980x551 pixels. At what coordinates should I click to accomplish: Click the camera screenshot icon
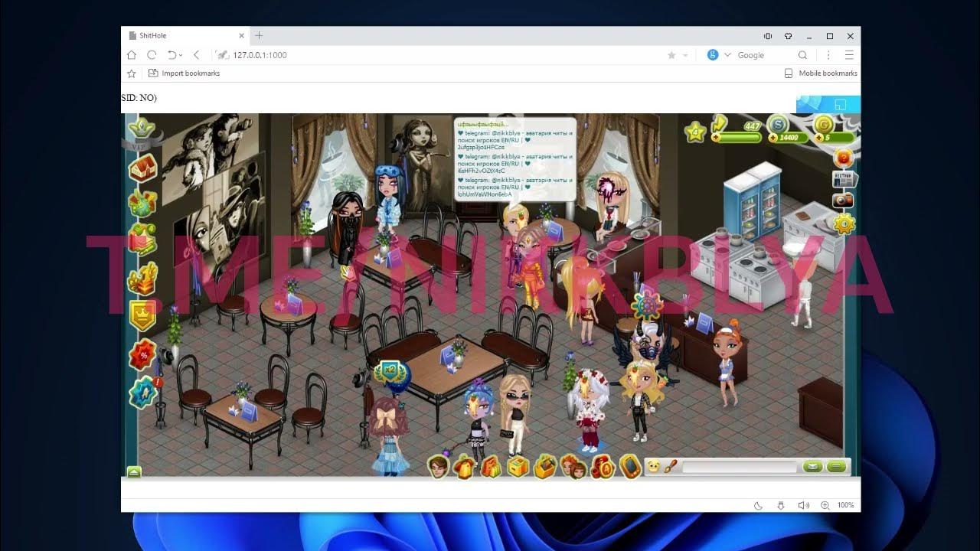point(843,201)
